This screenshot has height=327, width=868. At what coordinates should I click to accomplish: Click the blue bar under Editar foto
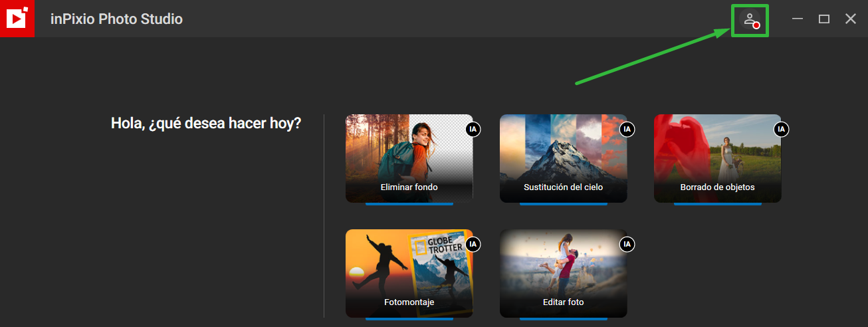pyautogui.click(x=564, y=320)
